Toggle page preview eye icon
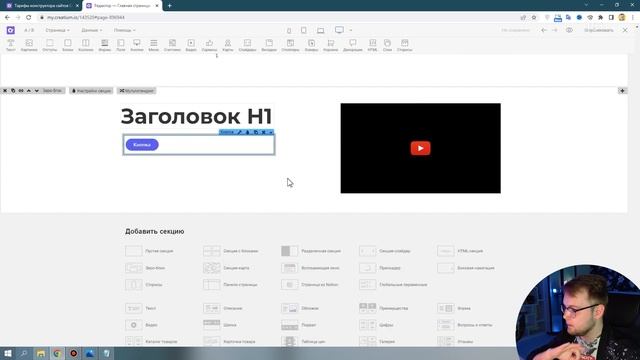This screenshot has width=640, height=360. pos(569,30)
